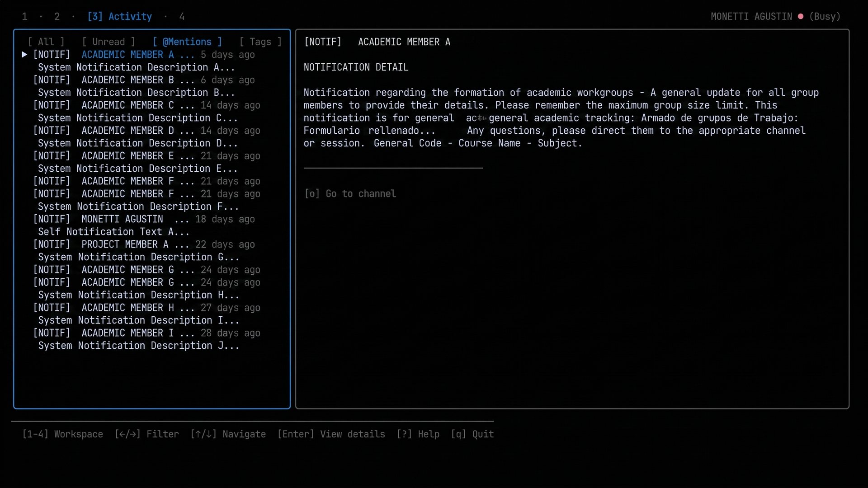
Task: Click System Notification Description B preview
Action: tap(137, 93)
